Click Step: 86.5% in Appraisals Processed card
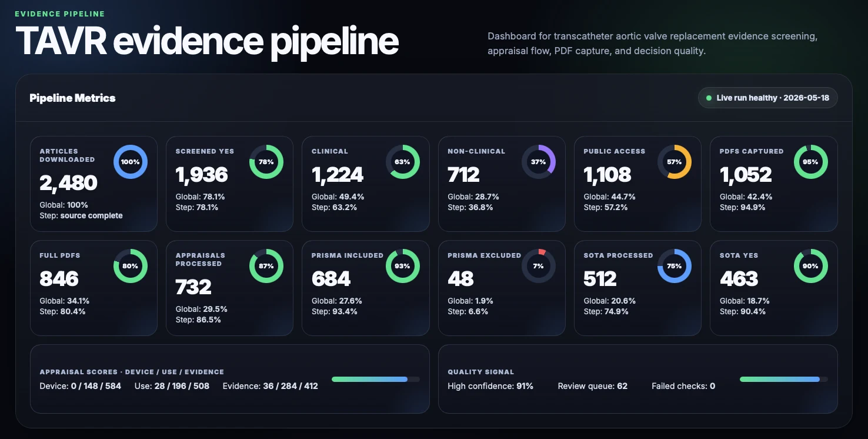 pyautogui.click(x=198, y=320)
